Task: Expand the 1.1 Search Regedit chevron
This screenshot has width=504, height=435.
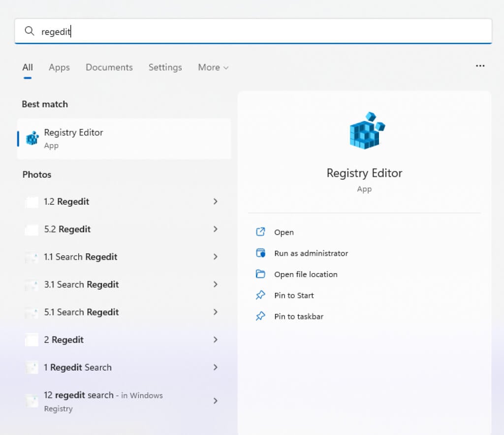Action: pyautogui.click(x=216, y=257)
